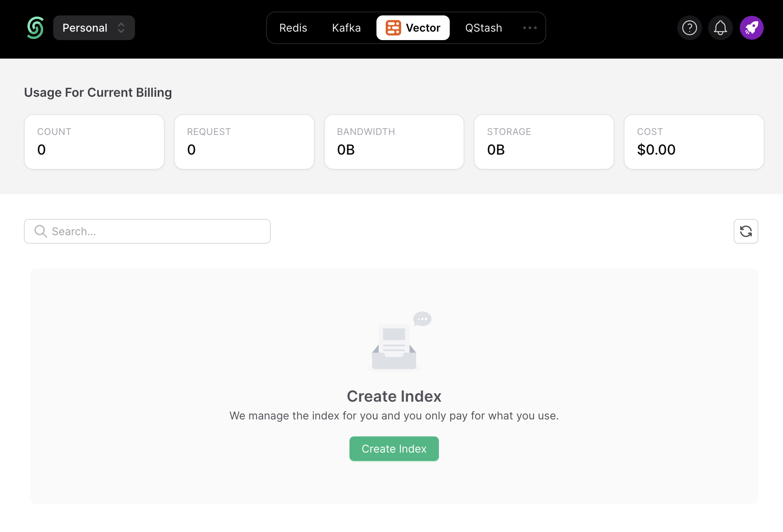Click the magnifying glass in the search field
The width and height of the screenshot is (783, 532).
40,231
